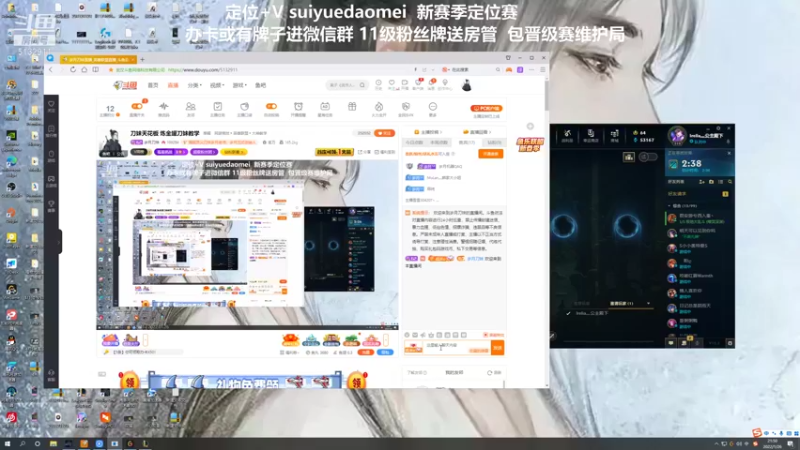
Task: Expand the 游戏 games dropdown
Action: coord(239,85)
